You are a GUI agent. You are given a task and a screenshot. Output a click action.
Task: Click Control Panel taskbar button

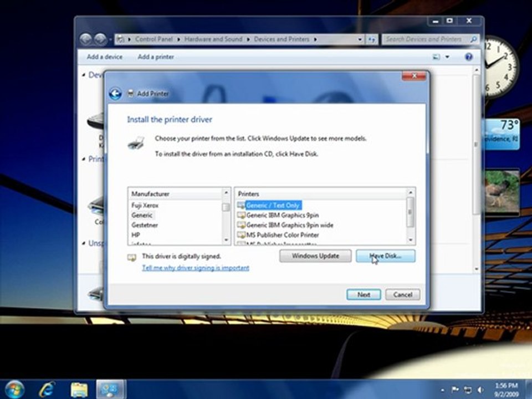click(111, 389)
